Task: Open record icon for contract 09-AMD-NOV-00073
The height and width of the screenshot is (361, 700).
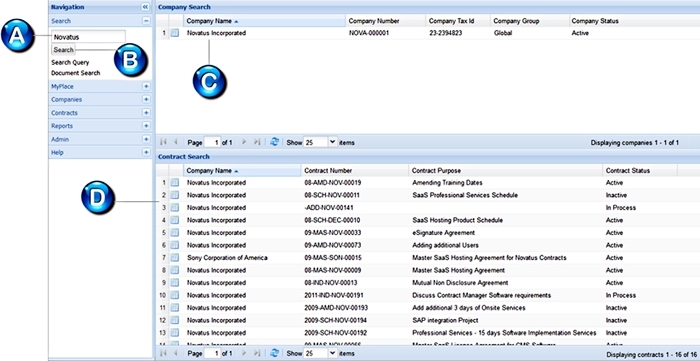Action: [175, 245]
